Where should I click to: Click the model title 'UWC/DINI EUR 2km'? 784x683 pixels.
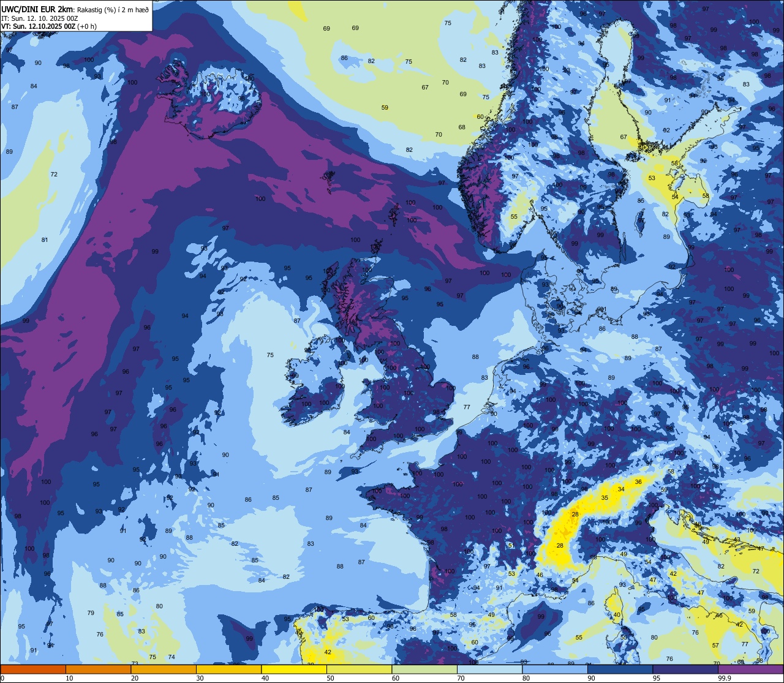tap(38, 9)
